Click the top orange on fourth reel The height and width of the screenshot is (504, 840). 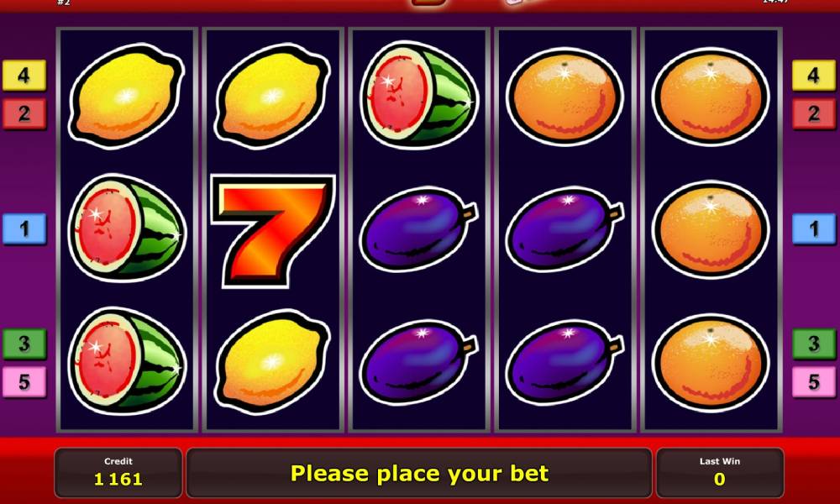[x=564, y=97]
